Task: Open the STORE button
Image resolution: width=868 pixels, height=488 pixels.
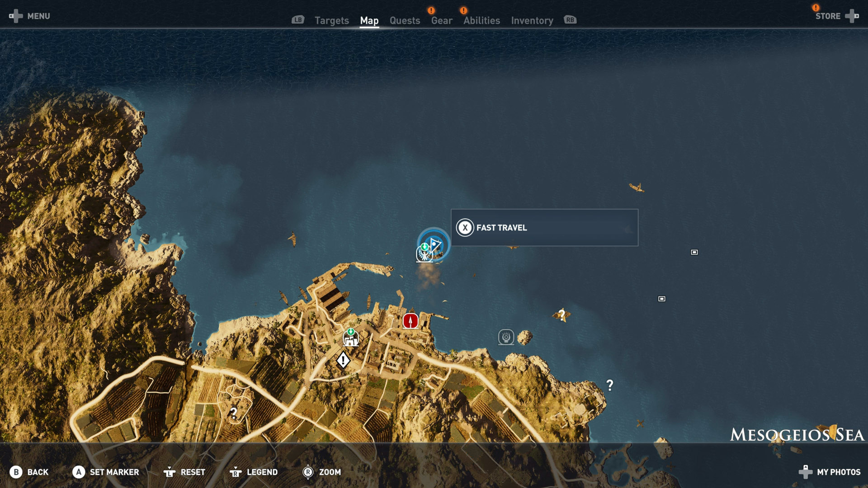Action: tap(836, 16)
